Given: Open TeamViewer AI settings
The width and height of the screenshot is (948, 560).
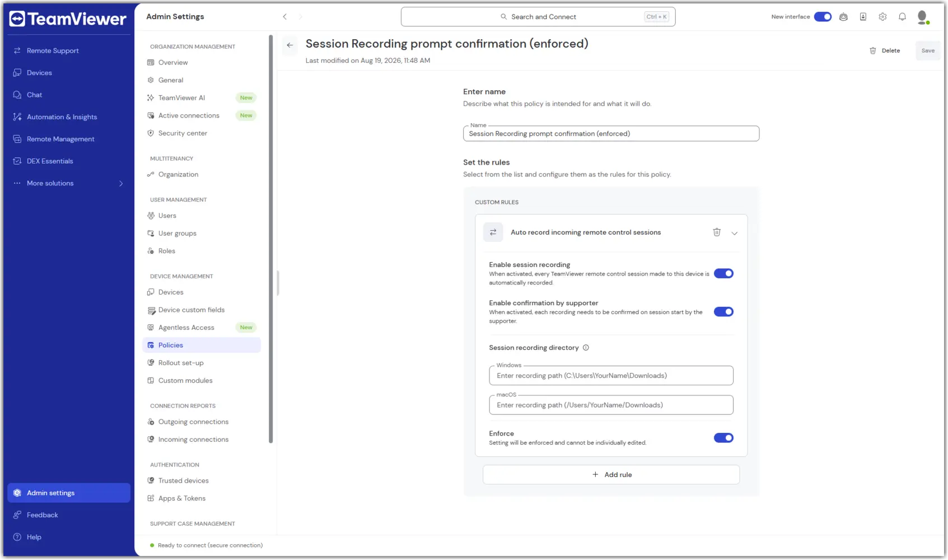Looking at the screenshot, I should click(202, 98).
